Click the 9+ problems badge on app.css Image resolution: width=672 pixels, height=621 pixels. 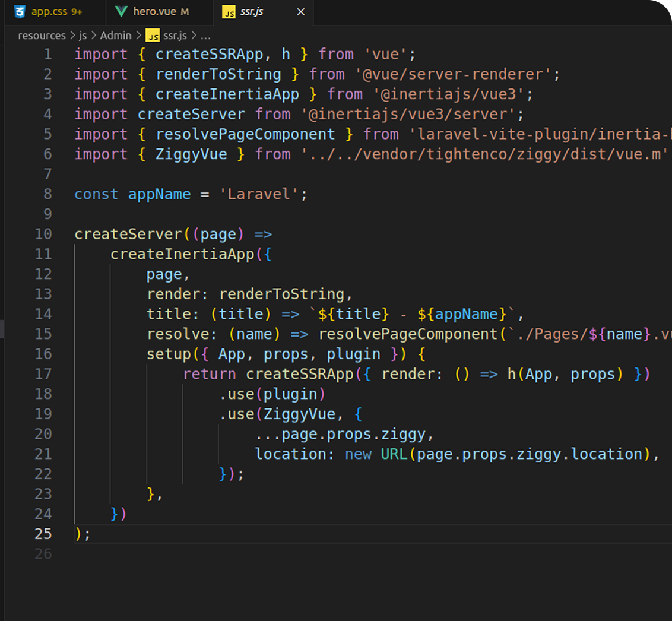point(76,12)
